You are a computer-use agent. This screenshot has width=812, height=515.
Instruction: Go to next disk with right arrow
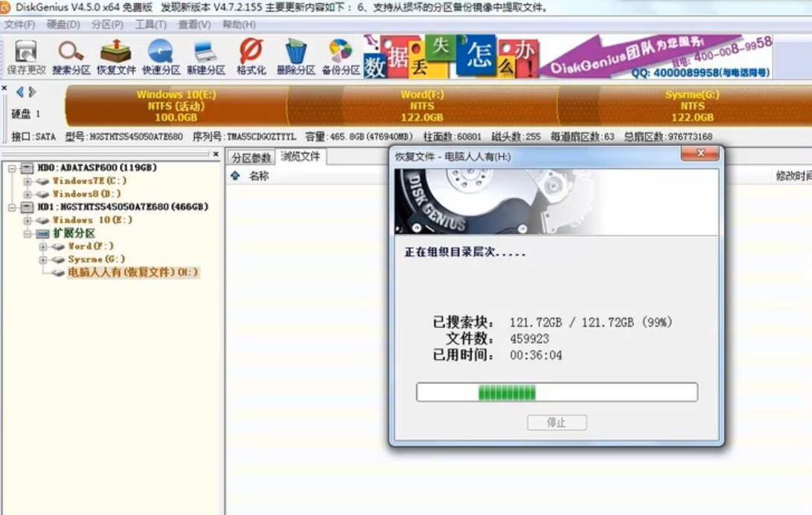click(32, 92)
